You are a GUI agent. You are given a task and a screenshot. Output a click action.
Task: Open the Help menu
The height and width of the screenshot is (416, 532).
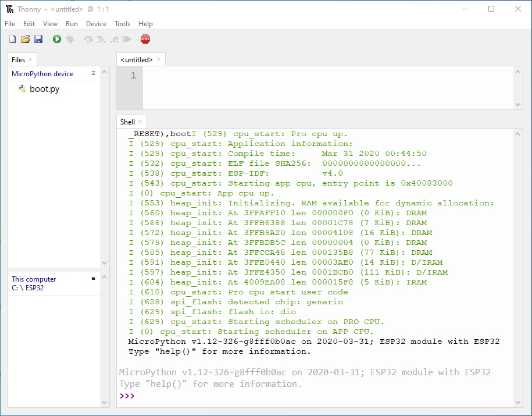tap(145, 24)
